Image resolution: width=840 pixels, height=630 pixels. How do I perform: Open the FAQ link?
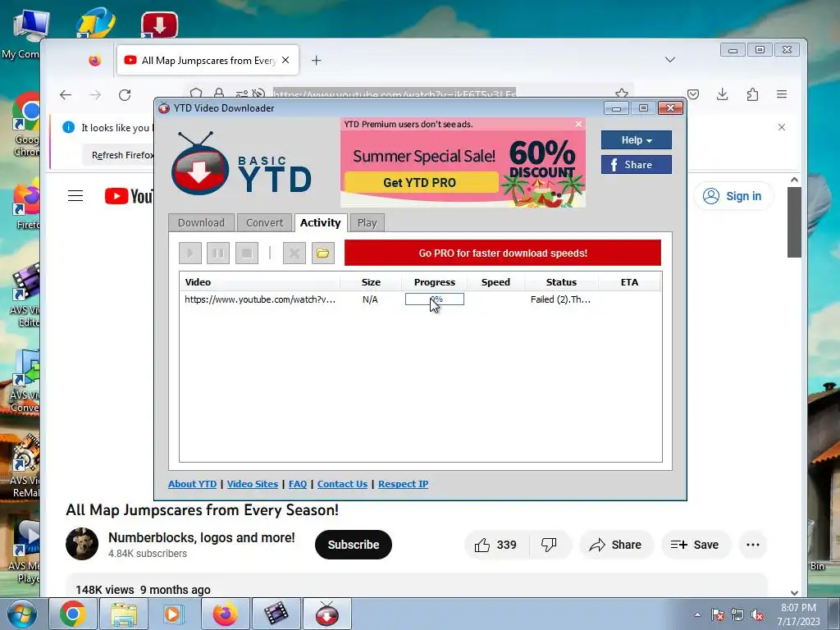[298, 484]
